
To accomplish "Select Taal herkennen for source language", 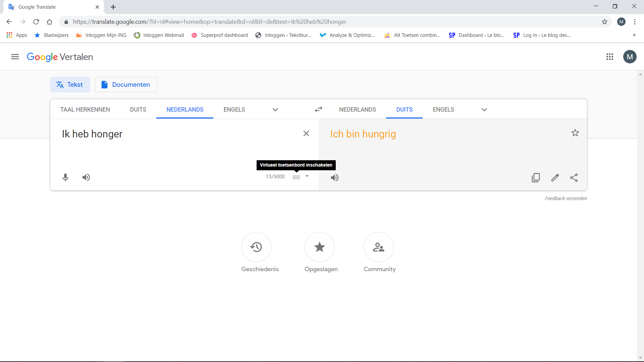I will pos(85,109).
